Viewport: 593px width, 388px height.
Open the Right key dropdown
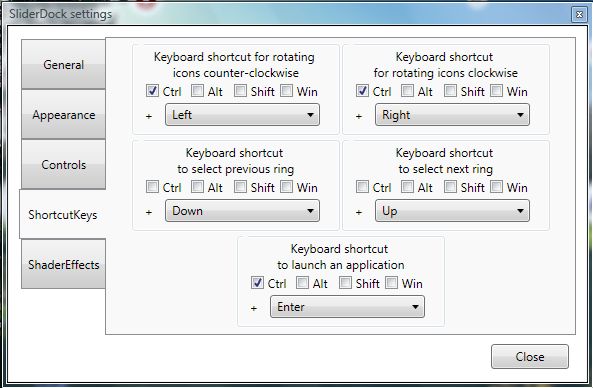(452, 115)
